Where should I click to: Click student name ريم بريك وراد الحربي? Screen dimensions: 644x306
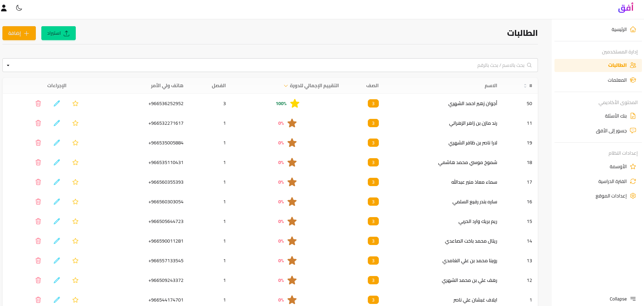(x=478, y=221)
